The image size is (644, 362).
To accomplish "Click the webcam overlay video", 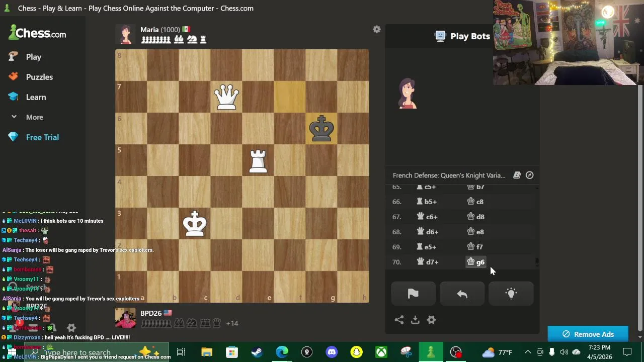I will (568, 42).
